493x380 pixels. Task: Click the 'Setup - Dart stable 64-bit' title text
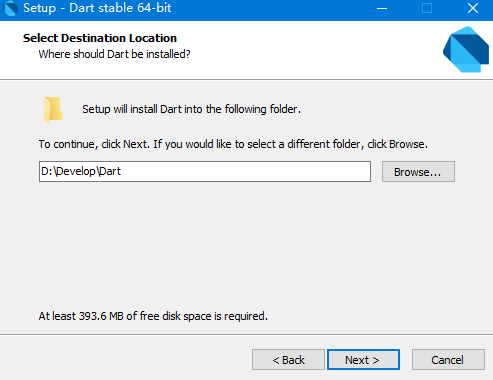pos(97,8)
